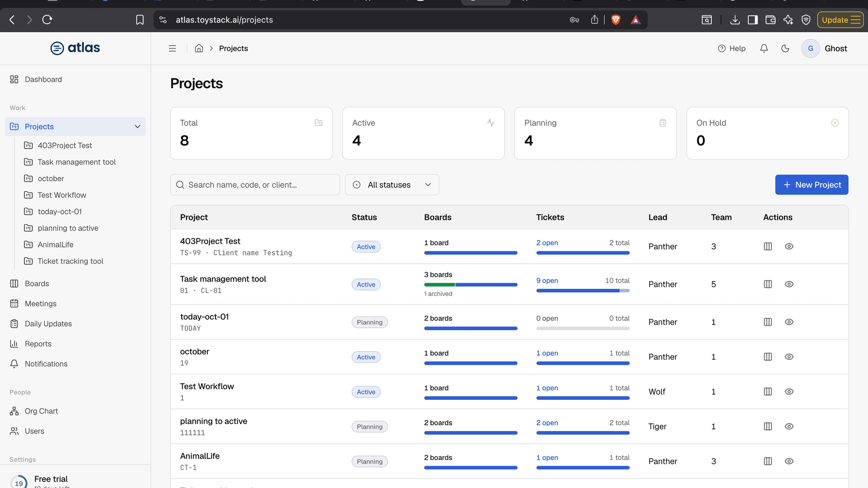View 403Project Test via eye icon
This screenshot has height=488, width=868.
click(x=789, y=246)
